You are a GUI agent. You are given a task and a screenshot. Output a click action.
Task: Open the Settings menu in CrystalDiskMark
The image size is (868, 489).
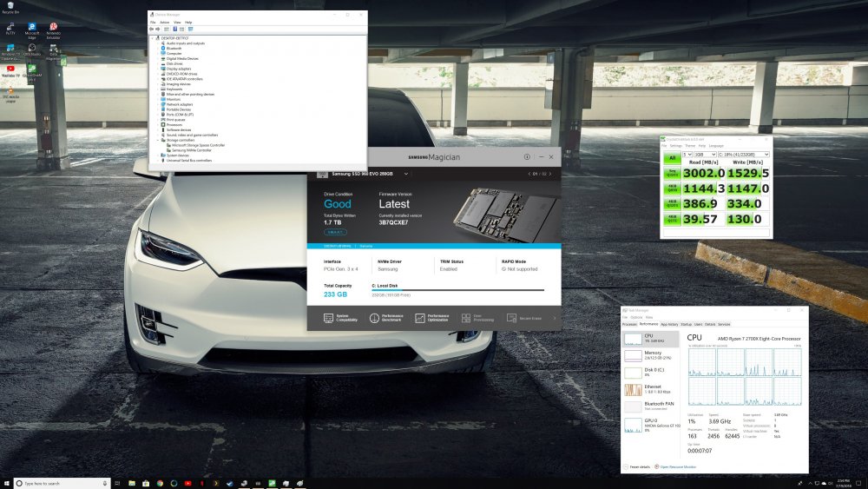676,146
